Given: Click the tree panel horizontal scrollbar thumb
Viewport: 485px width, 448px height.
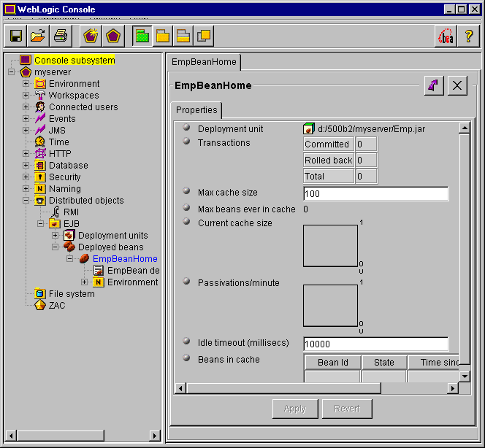Looking at the screenshot, I should tap(61, 436).
